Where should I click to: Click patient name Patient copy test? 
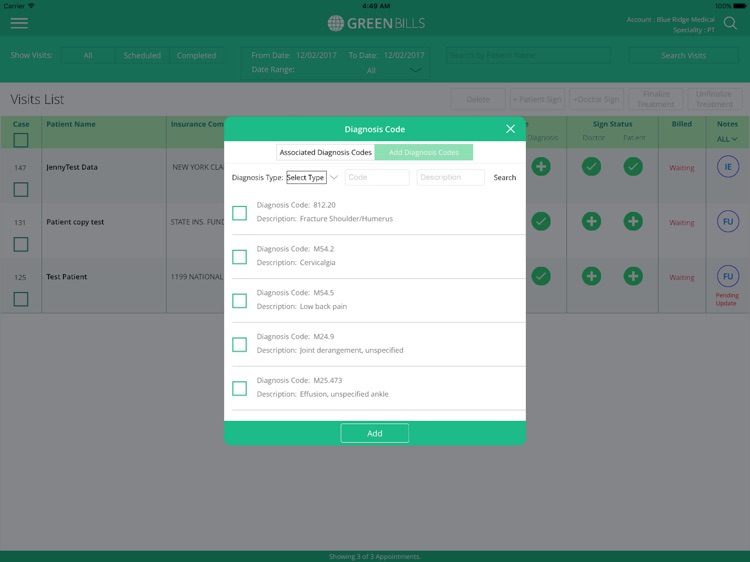75,222
